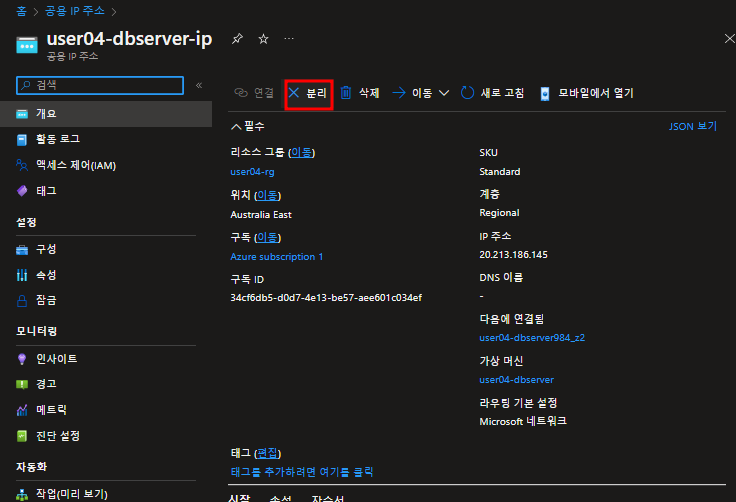
Task: Click the 개요 overview icon
Action: [22, 114]
